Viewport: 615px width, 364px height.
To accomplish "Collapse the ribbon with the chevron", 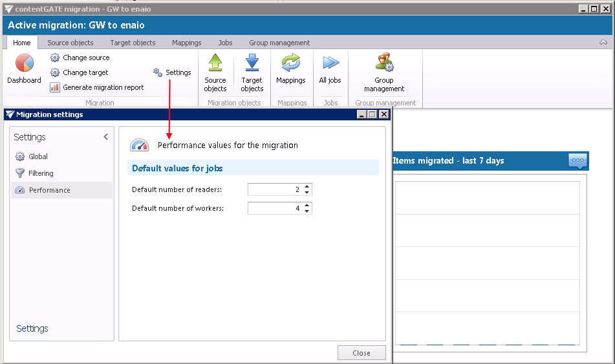I will click(x=603, y=43).
